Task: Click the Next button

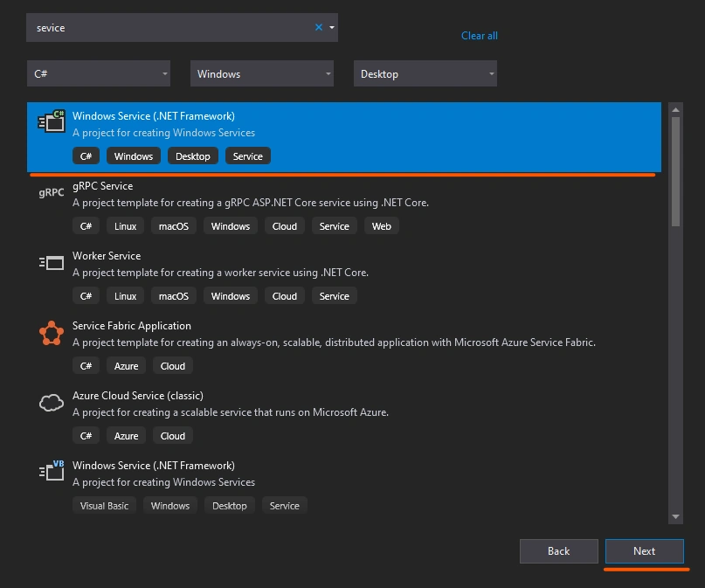Action: 645,551
